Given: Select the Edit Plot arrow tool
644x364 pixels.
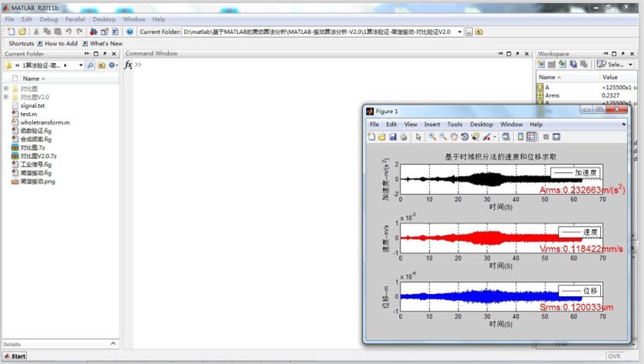Looking at the screenshot, I should coord(418,137).
